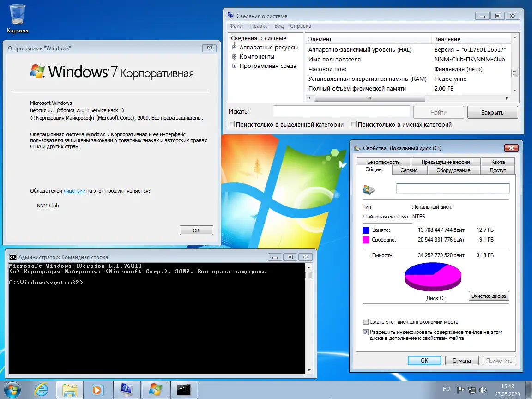The height and width of the screenshot is (399, 532).
Task: Uncheck 'Разрешить индексировать содержимое файлов'
Action: pos(365,332)
